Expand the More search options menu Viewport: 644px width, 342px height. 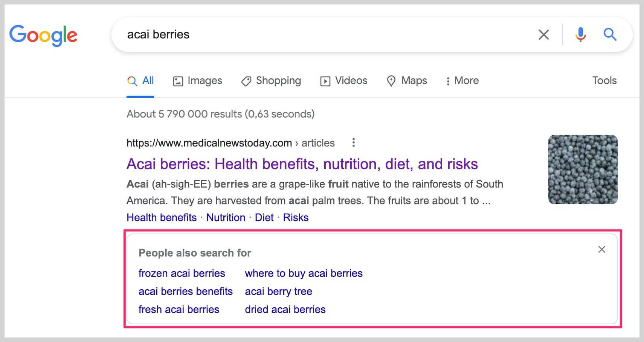click(x=462, y=81)
